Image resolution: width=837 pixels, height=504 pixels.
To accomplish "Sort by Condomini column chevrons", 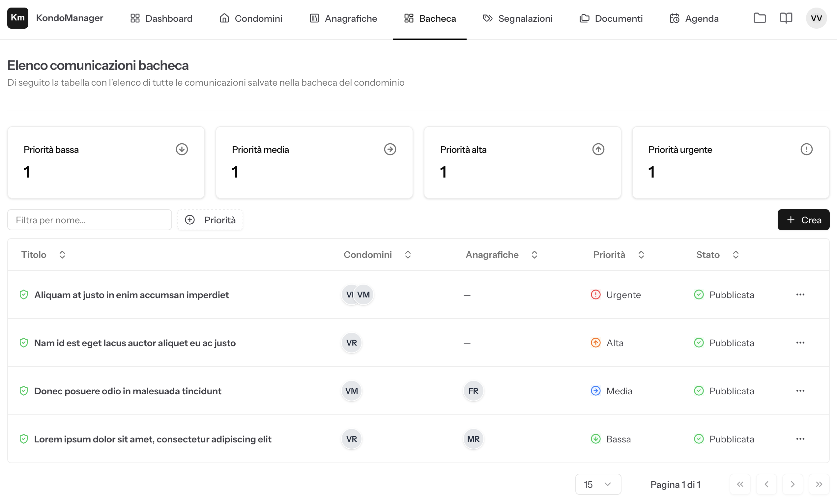I will point(408,255).
